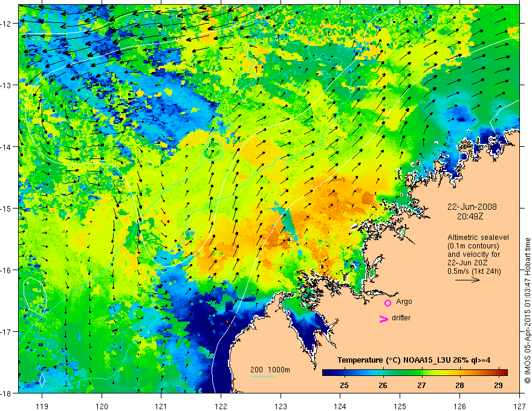532x411 pixels.
Task: Click the 0.5m/s velocity scale arrow
Action: pyautogui.click(x=467, y=280)
